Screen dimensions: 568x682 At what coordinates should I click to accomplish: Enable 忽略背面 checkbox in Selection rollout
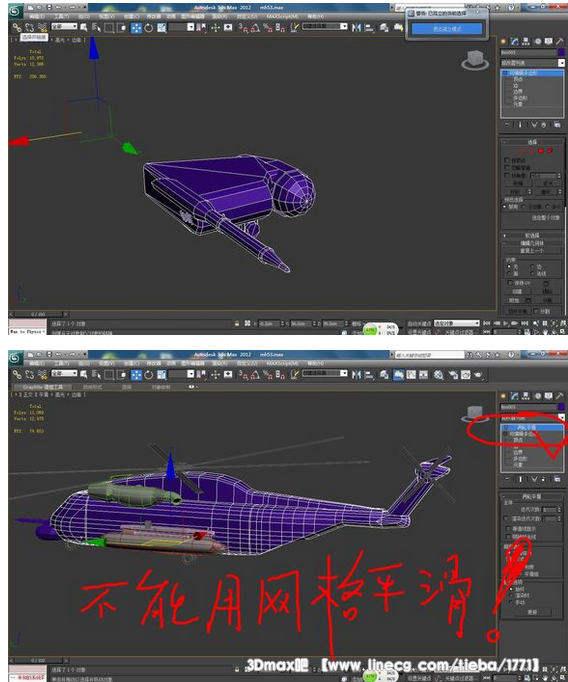tap(507, 167)
